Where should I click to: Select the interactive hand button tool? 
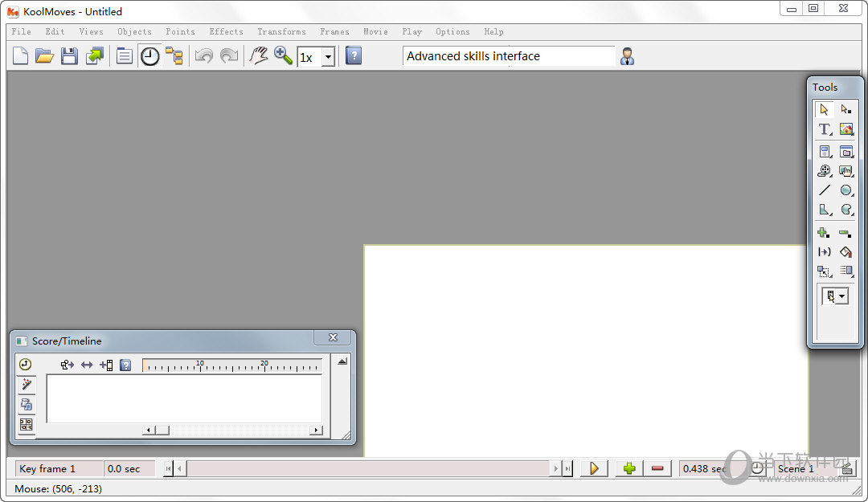[845, 171]
